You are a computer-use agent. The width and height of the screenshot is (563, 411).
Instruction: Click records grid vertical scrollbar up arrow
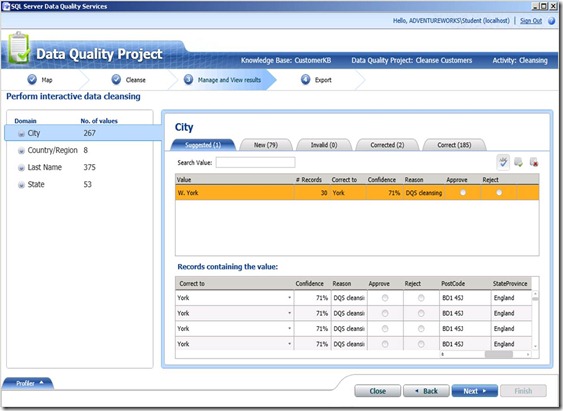[x=535, y=294]
